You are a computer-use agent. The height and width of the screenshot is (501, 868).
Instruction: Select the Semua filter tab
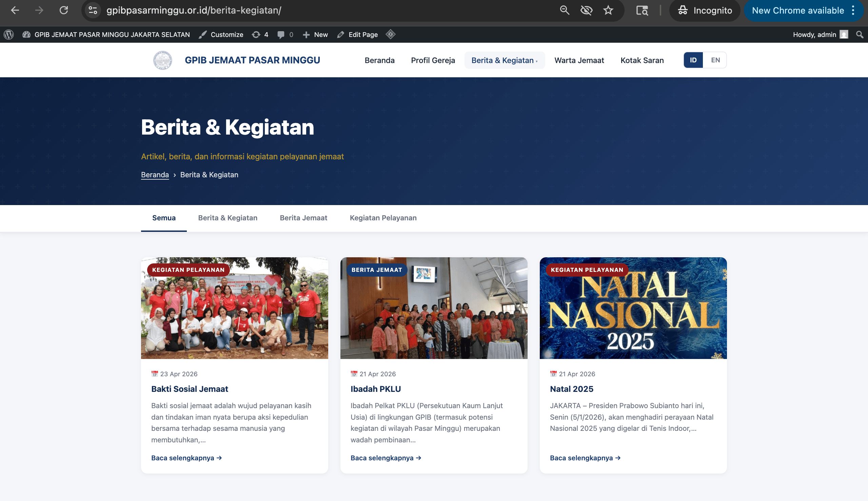[x=164, y=218]
